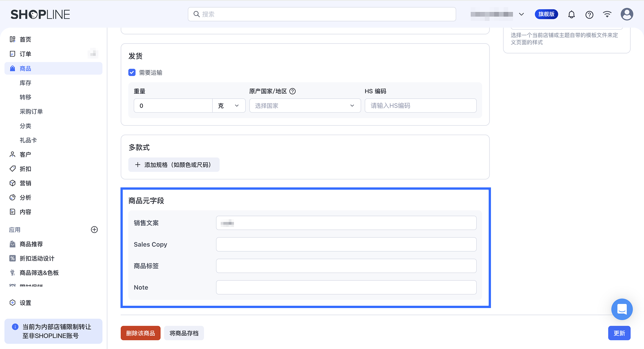Screen dimensions: 644x349
Task: Add an app with the plus icon beside 应用
Action: coord(94,230)
